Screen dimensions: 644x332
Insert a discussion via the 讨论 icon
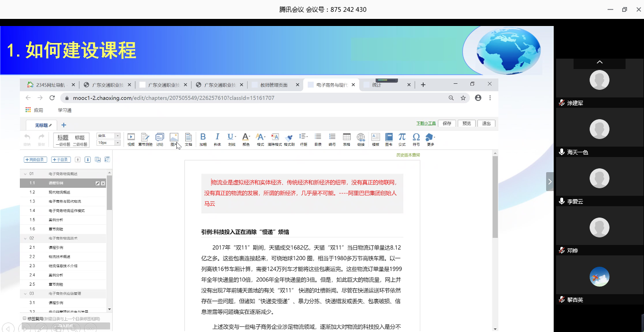point(160,140)
